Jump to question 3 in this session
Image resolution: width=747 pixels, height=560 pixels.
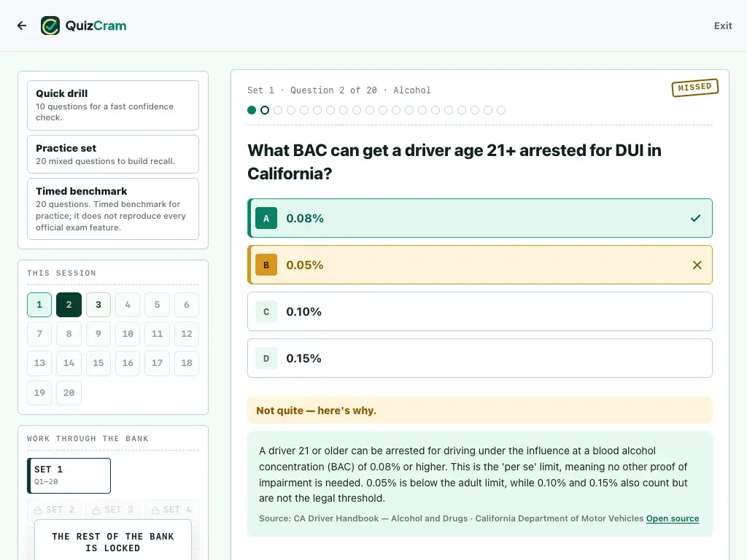pyautogui.click(x=98, y=305)
